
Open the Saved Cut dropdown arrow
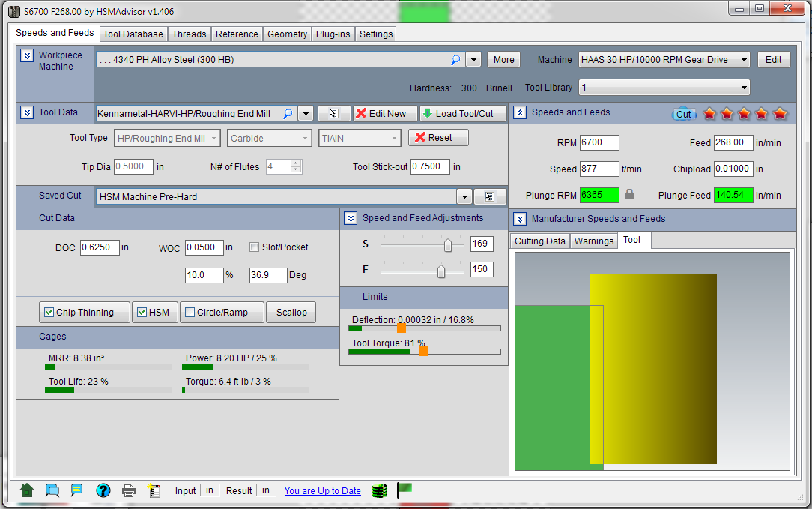click(x=464, y=197)
